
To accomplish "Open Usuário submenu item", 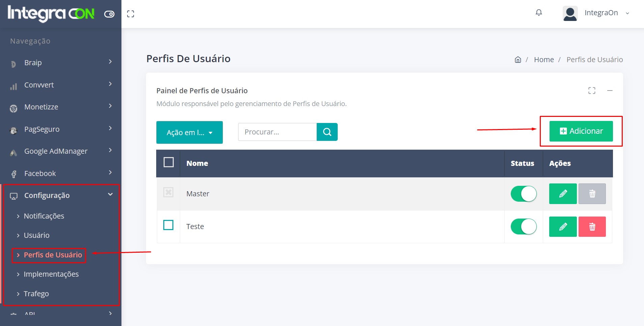I will point(36,235).
